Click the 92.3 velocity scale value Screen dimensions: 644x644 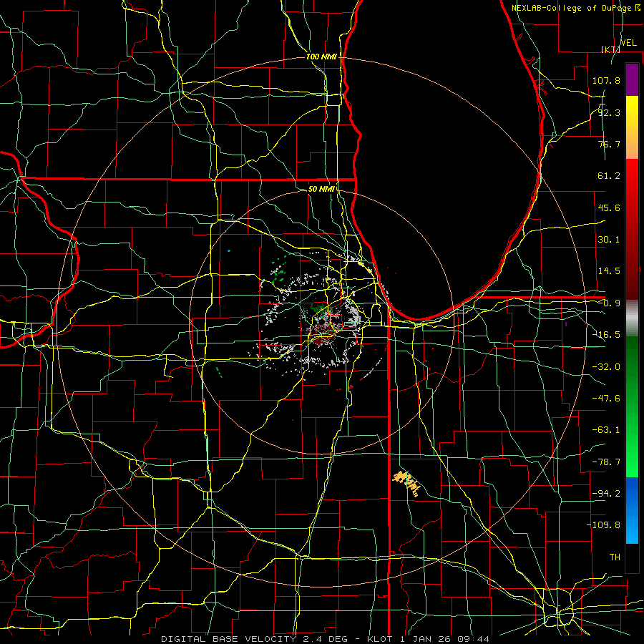tap(609, 112)
